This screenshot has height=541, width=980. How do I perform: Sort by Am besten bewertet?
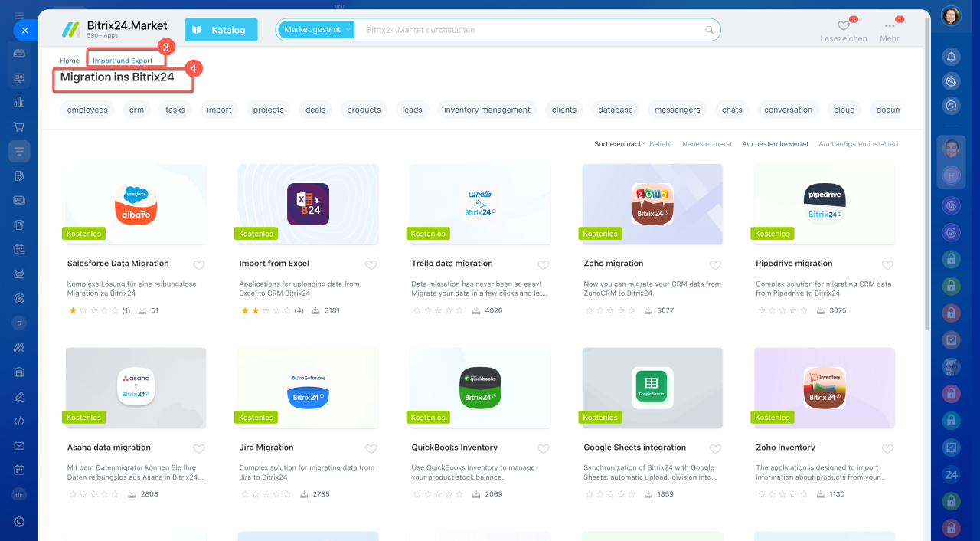tap(776, 144)
